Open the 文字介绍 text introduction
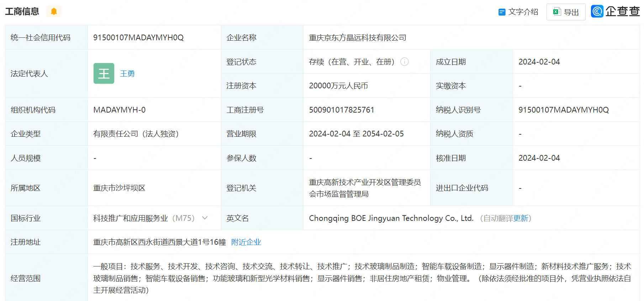Image resolution: width=644 pixels, height=301 pixels. [518, 12]
